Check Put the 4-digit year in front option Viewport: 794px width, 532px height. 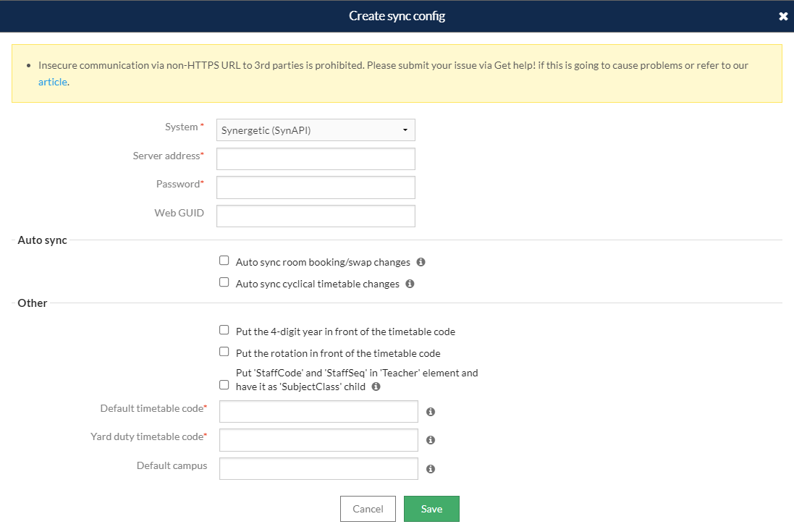pos(224,330)
